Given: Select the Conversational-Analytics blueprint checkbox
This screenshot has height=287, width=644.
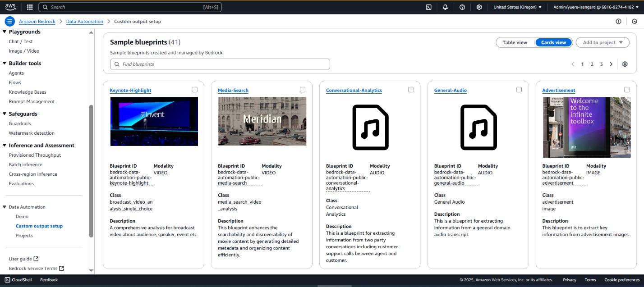Looking at the screenshot, I should [411, 90].
